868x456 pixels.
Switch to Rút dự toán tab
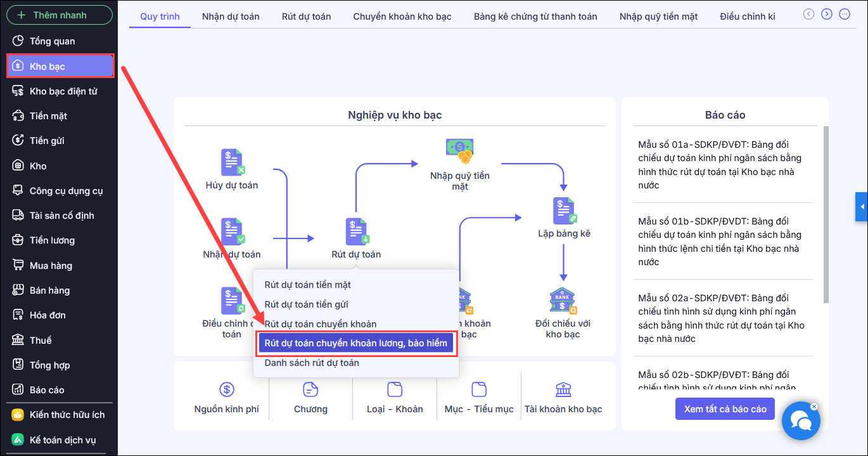[307, 16]
